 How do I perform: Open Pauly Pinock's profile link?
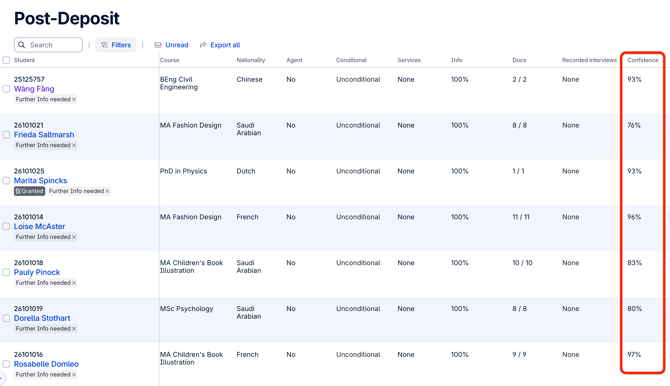37,272
